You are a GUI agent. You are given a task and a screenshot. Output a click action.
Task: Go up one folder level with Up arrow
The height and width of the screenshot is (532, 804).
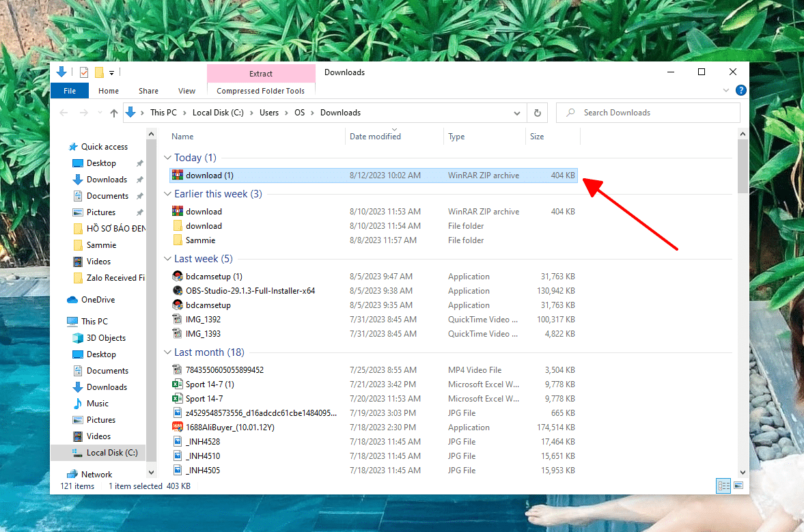point(114,113)
